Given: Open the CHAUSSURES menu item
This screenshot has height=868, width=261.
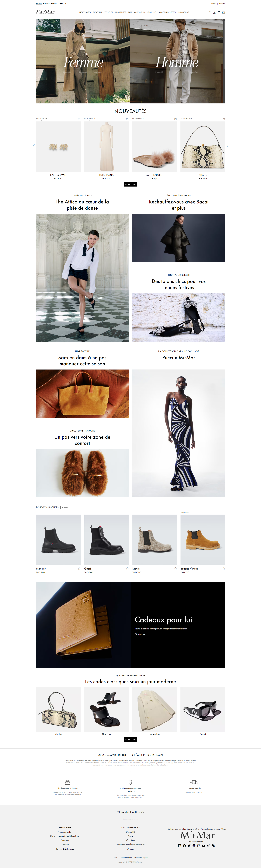Looking at the screenshot, I should tap(120, 12).
